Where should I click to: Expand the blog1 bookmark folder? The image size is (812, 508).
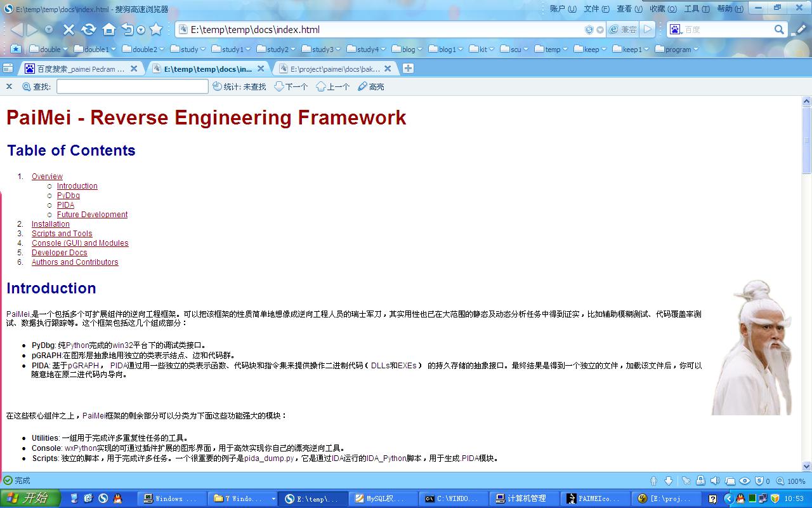[x=446, y=49]
